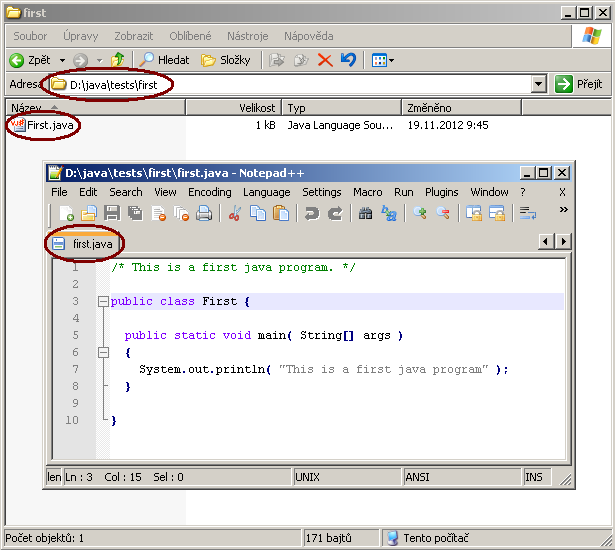Click the System.out.println code line
This screenshot has width=615, height=550.
[x=324, y=369]
